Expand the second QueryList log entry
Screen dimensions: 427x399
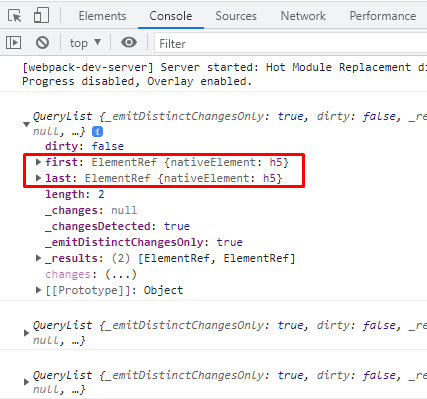26,333
